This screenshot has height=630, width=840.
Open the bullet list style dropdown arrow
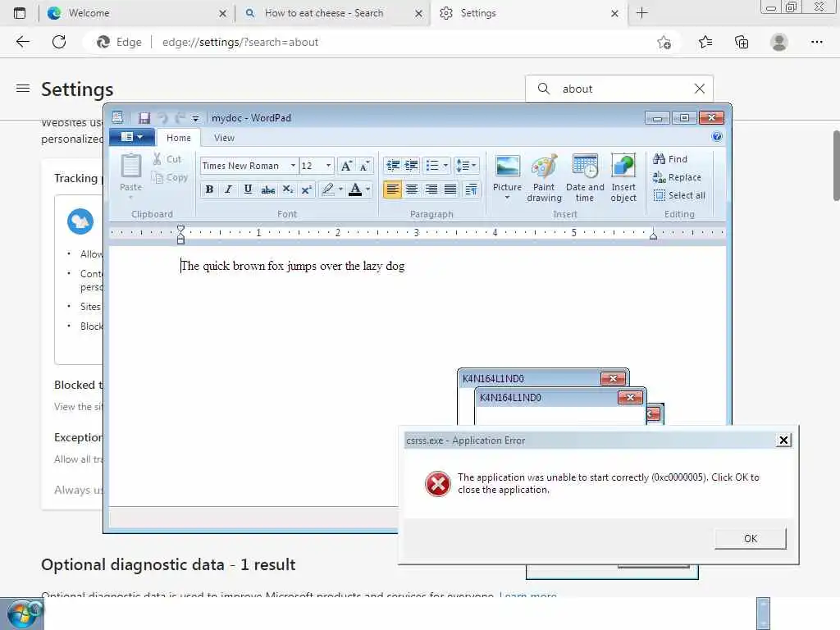[445, 166]
